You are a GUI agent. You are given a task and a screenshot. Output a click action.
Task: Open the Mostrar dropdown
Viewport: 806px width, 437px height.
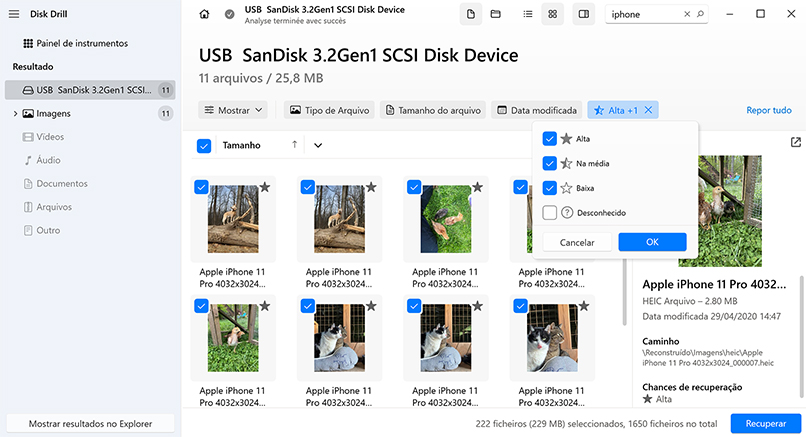(x=234, y=110)
